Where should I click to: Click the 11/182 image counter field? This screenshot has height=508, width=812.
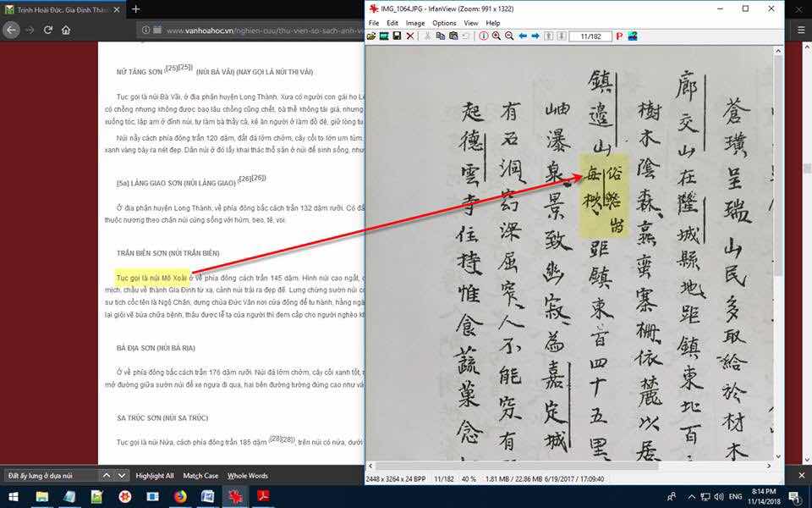(590, 36)
